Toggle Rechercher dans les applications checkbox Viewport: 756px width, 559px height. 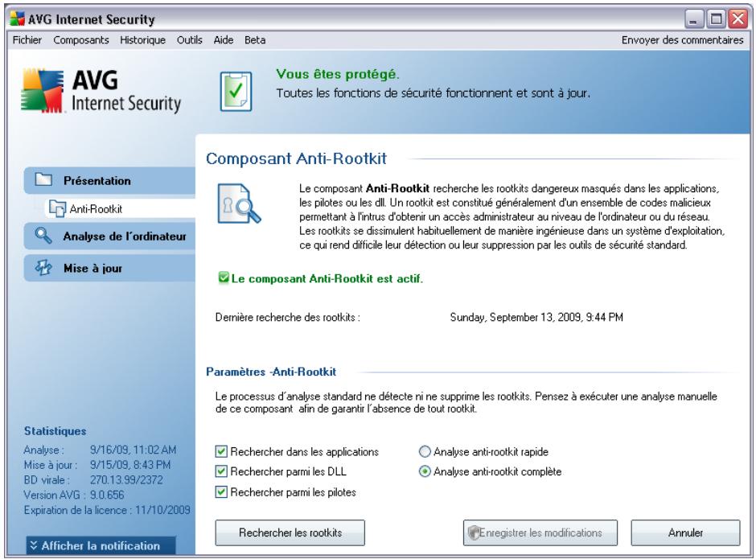[221, 451]
